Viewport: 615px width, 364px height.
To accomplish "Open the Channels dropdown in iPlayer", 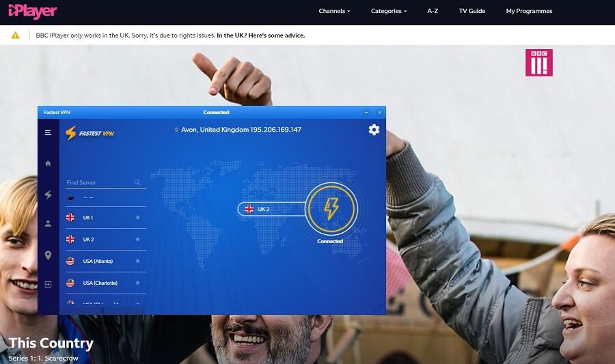I will click(334, 11).
